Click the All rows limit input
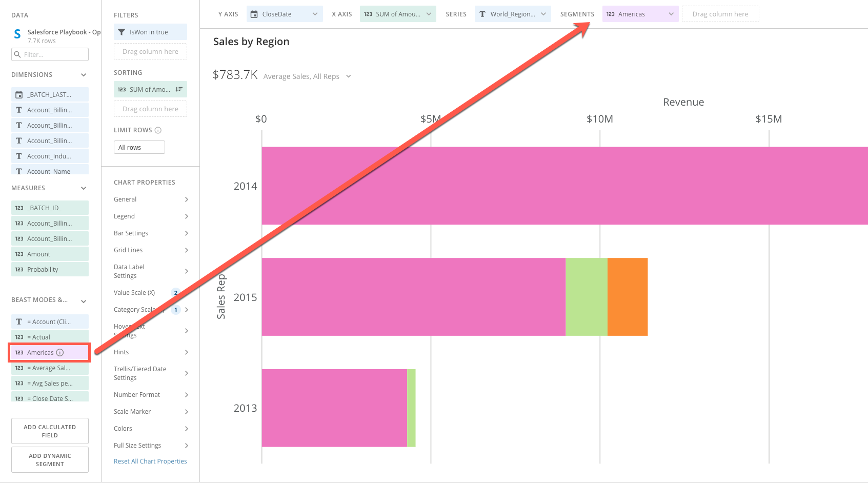Image resolution: width=868 pixels, height=483 pixels. pos(139,147)
